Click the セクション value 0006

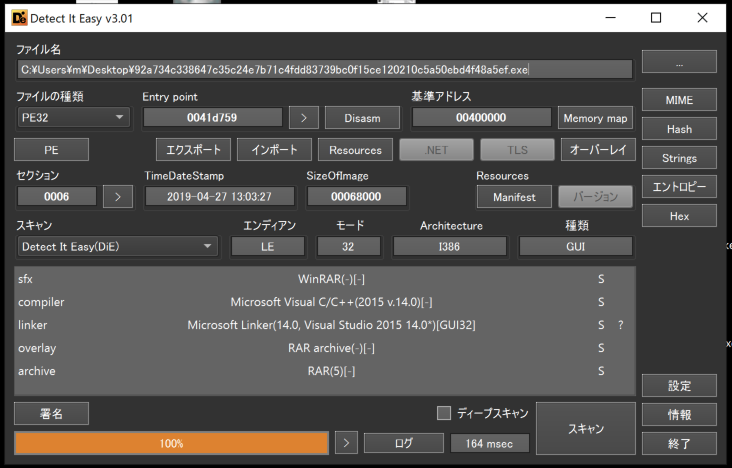click(56, 197)
